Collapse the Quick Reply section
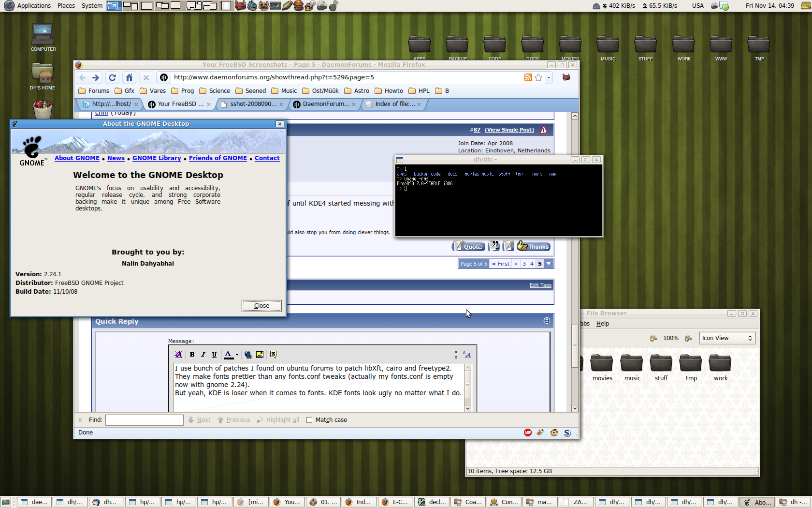Viewport: 812px width, 508px height. click(547, 321)
